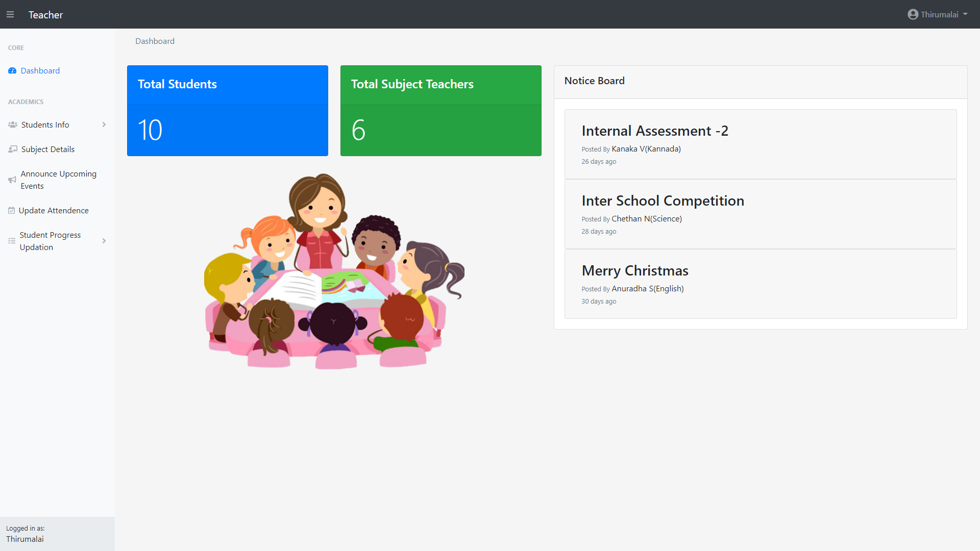980x551 pixels.
Task: Click the Student Progress list icon
Action: tap(12, 241)
